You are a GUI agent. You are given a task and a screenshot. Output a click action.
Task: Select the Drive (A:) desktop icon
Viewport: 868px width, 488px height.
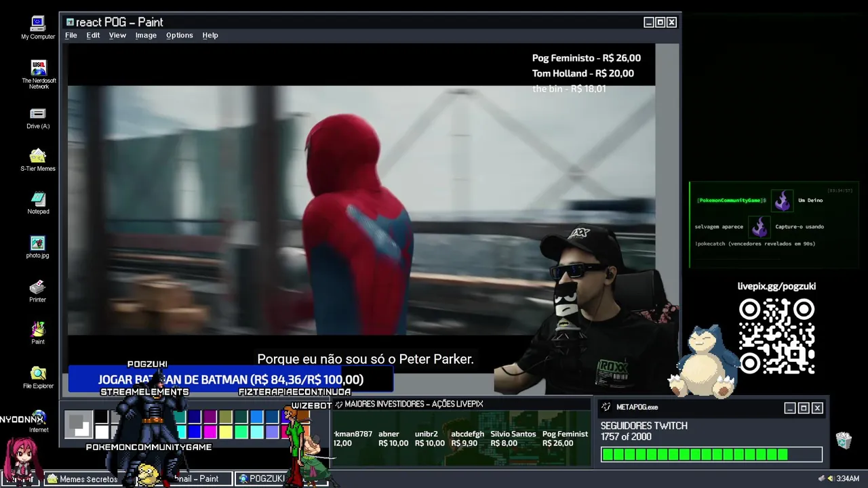point(38,118)
